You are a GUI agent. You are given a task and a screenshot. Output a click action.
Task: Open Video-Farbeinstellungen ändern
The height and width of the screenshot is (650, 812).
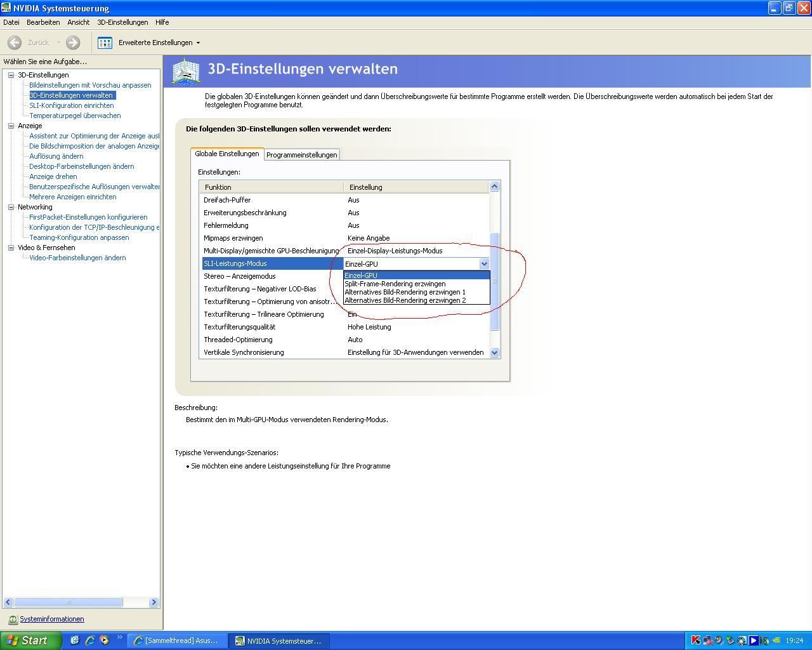pos(77,258)
